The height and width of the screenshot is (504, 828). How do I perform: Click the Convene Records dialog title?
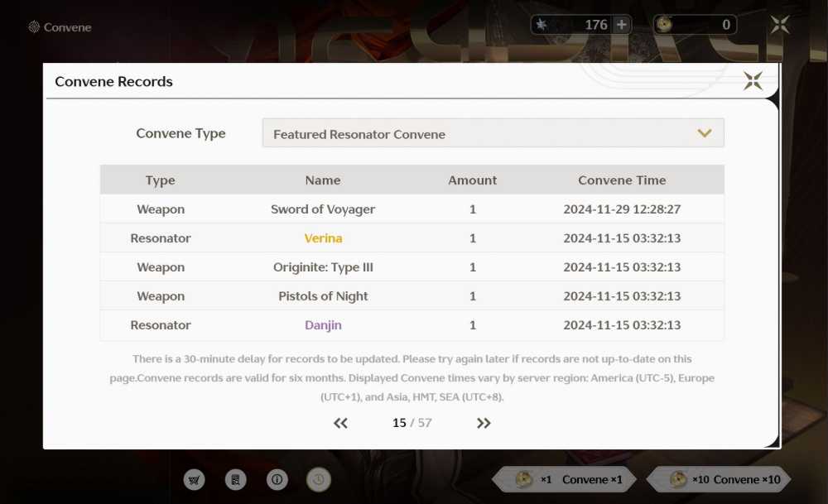click(113, 81)
